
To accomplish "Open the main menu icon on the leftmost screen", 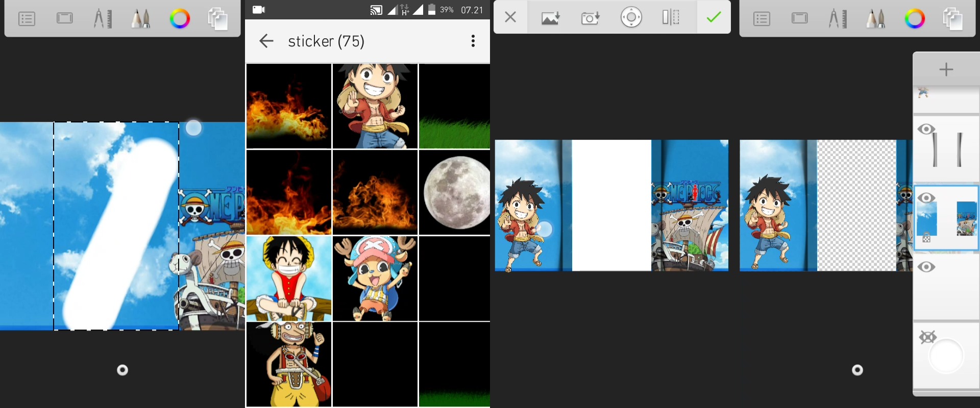I will click(27, 19).
